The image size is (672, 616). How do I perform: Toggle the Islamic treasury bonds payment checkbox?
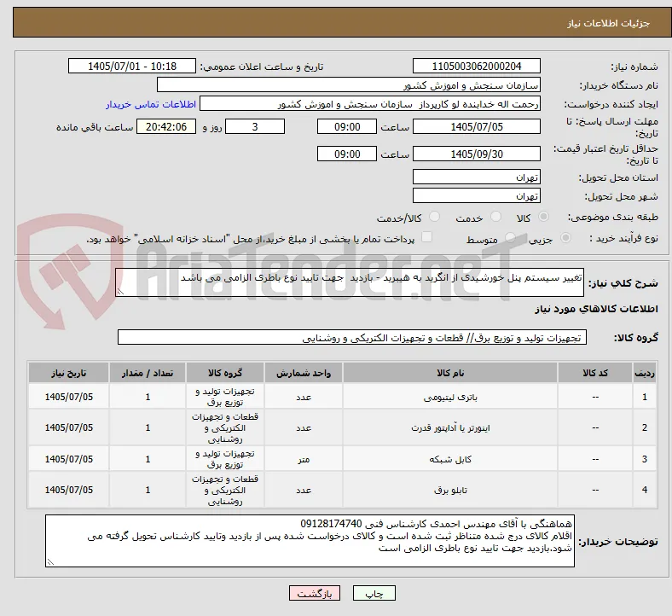tap(426, 237)
